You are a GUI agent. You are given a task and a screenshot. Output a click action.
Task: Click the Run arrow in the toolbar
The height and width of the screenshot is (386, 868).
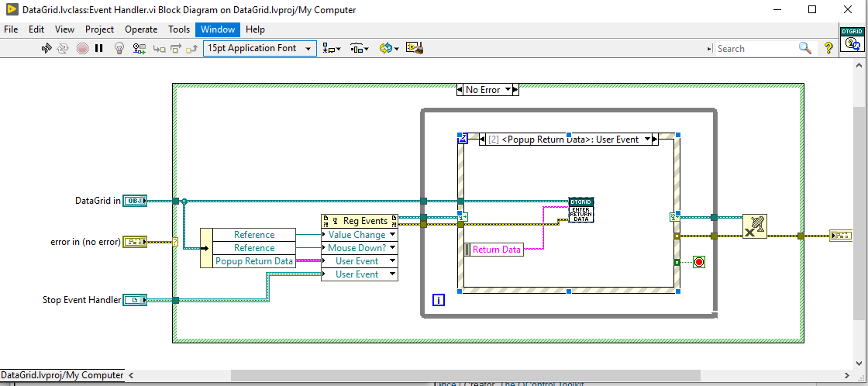46,48
